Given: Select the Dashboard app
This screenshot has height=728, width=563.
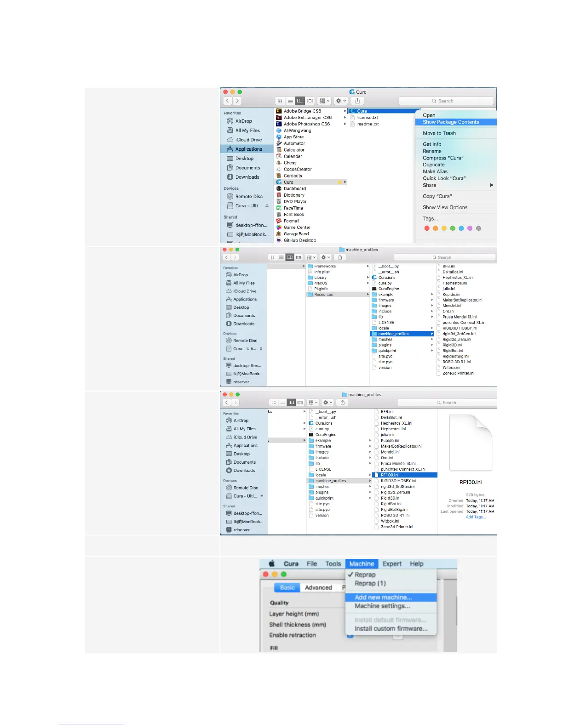Looking at the screenshot, I should [294, 188].
